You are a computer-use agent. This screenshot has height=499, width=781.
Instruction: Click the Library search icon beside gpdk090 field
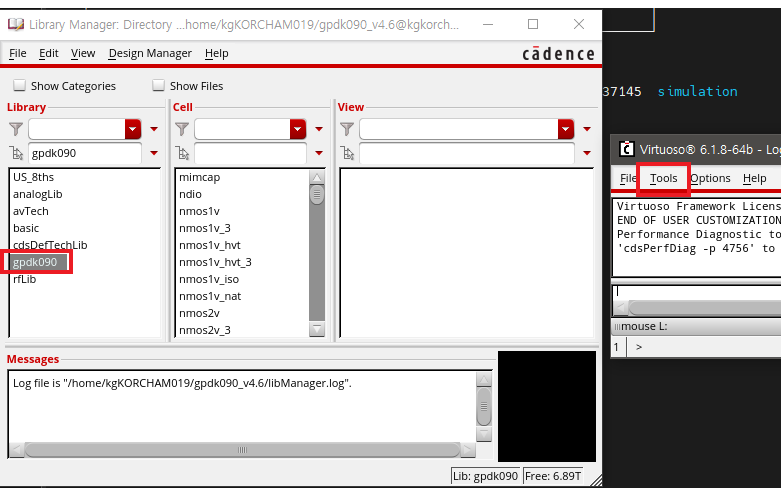16,153
